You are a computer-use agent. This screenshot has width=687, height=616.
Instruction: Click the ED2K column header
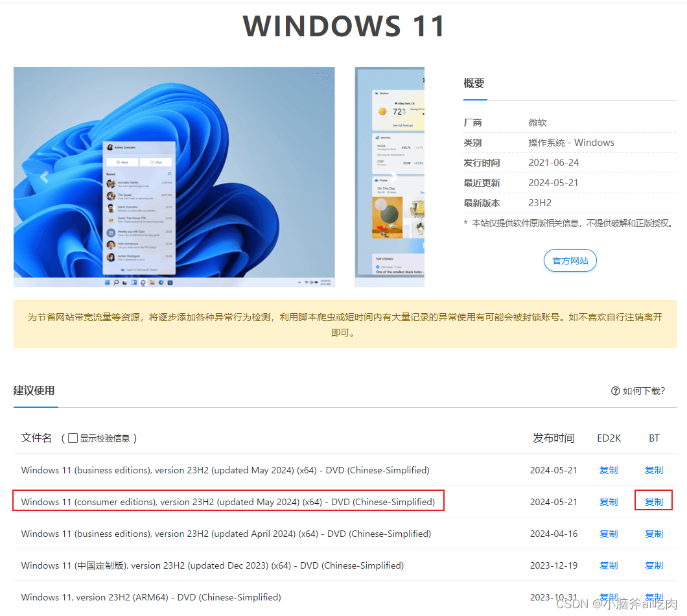click(x=609, y=438)
